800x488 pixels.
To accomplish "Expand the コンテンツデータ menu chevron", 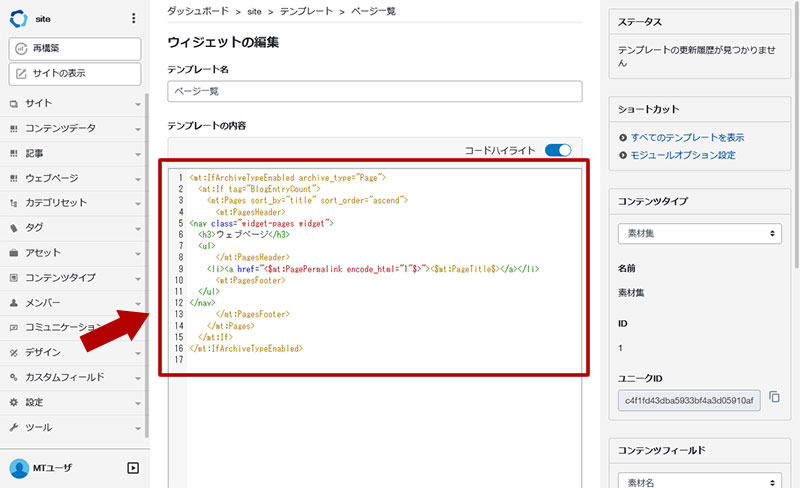I will click(138, 129).
